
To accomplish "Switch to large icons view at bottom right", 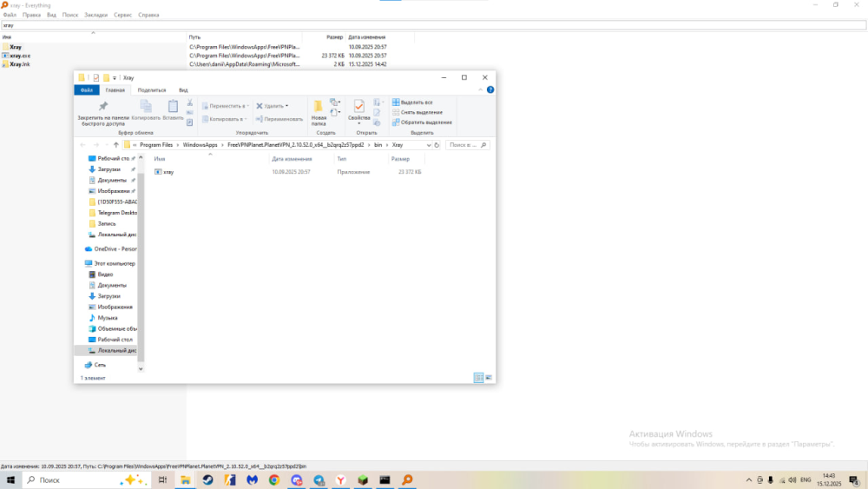I will point(489,378).
